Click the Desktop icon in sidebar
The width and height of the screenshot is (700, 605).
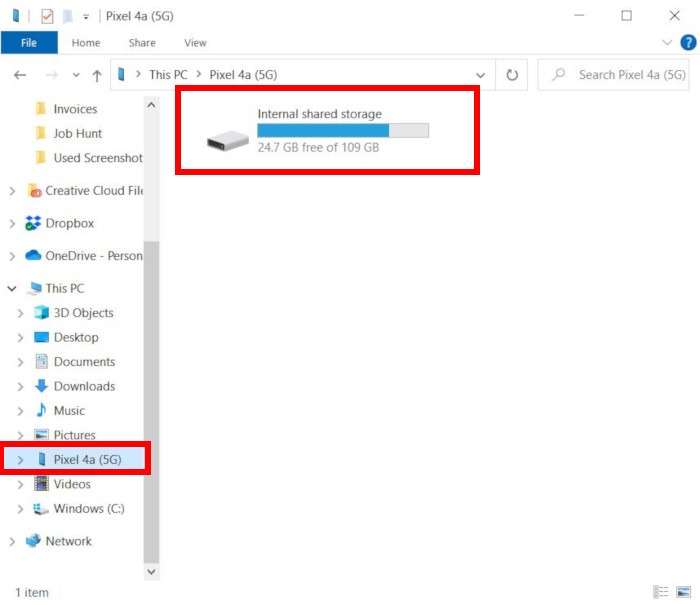coord(42,337)
